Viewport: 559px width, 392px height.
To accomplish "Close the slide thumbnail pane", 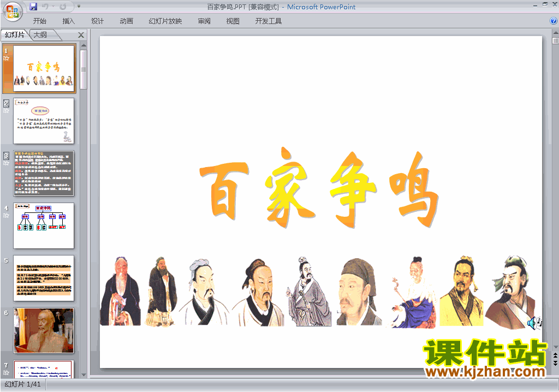I will 81,35.
